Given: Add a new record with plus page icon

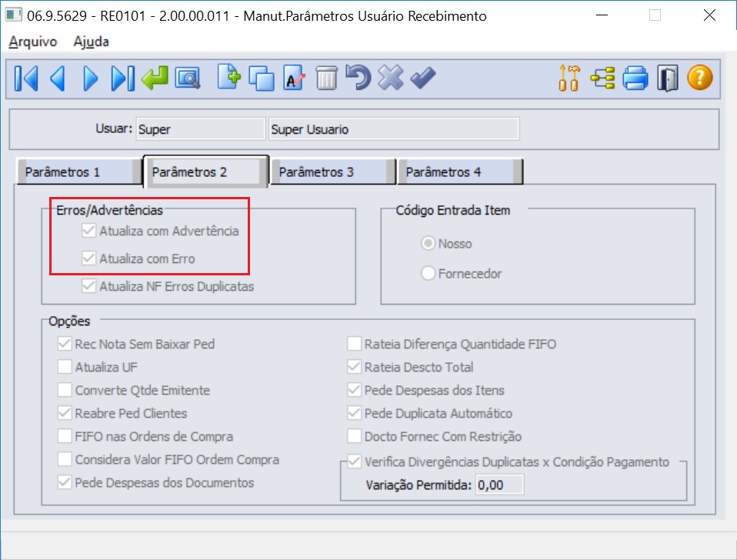Looking at the screenshot, I should point(229,78).
